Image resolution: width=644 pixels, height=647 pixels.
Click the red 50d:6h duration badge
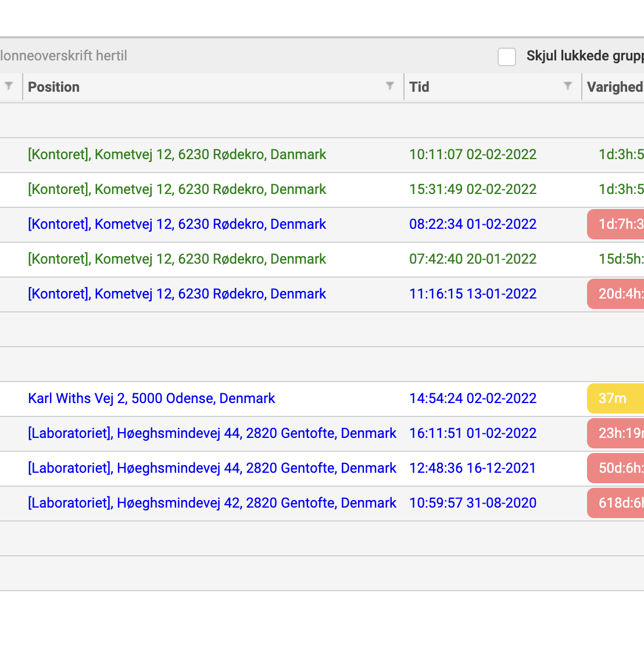coord(615,468)
